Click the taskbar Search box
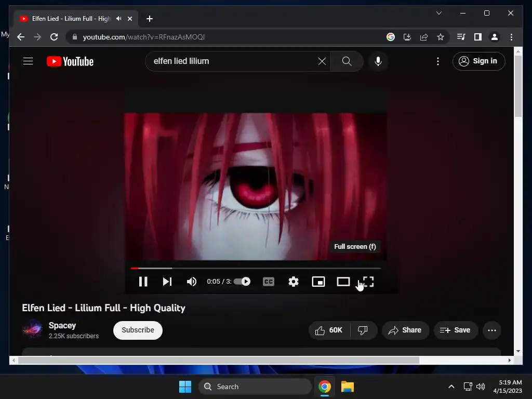The height and width of the screenshot is (399, 532). [255, 387]
